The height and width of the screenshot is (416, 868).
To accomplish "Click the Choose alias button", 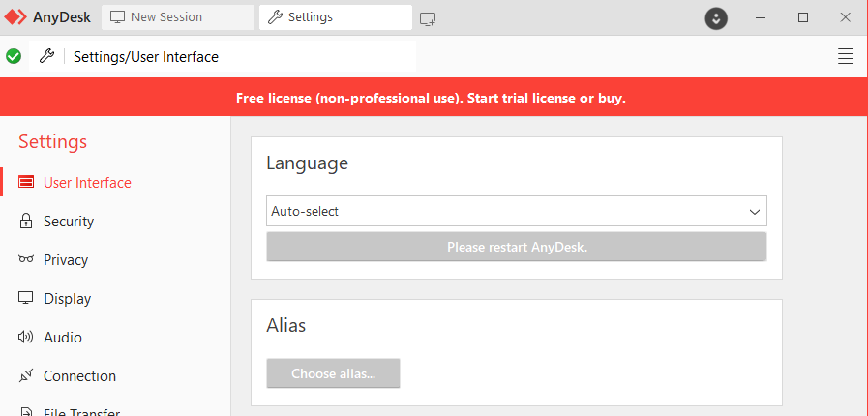I will click(x=333, y=373).
